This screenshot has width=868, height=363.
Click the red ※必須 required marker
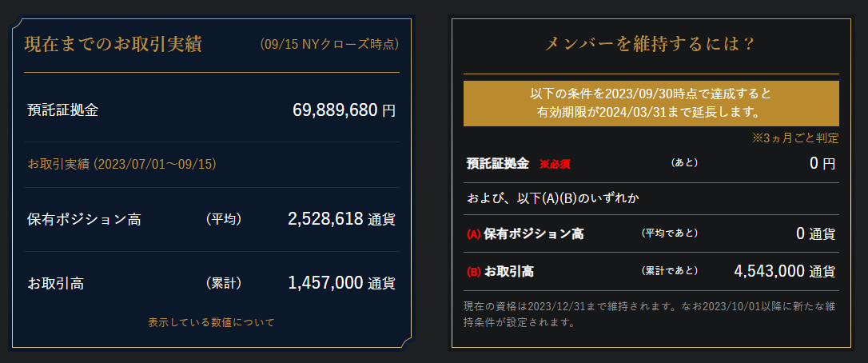coord(555,164)
